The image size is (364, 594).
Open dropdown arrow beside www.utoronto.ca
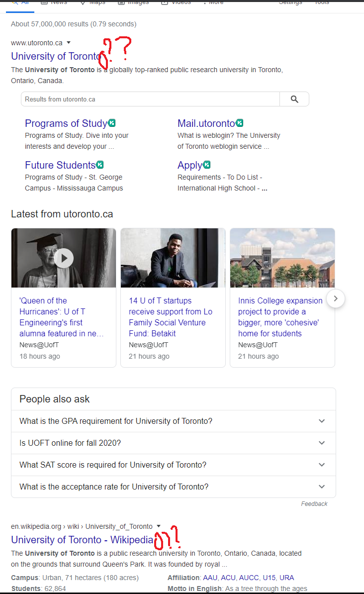pos(69,43)
